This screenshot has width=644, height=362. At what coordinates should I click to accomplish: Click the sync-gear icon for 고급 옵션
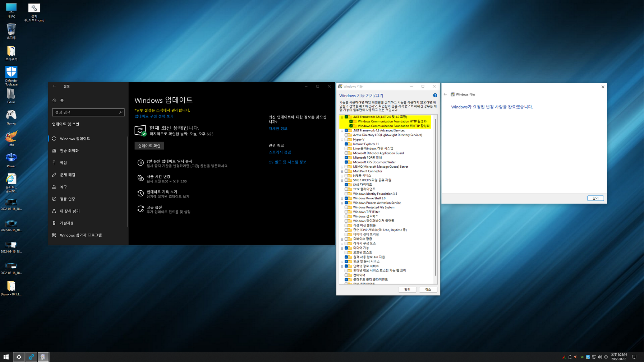(x=141, y=209)
